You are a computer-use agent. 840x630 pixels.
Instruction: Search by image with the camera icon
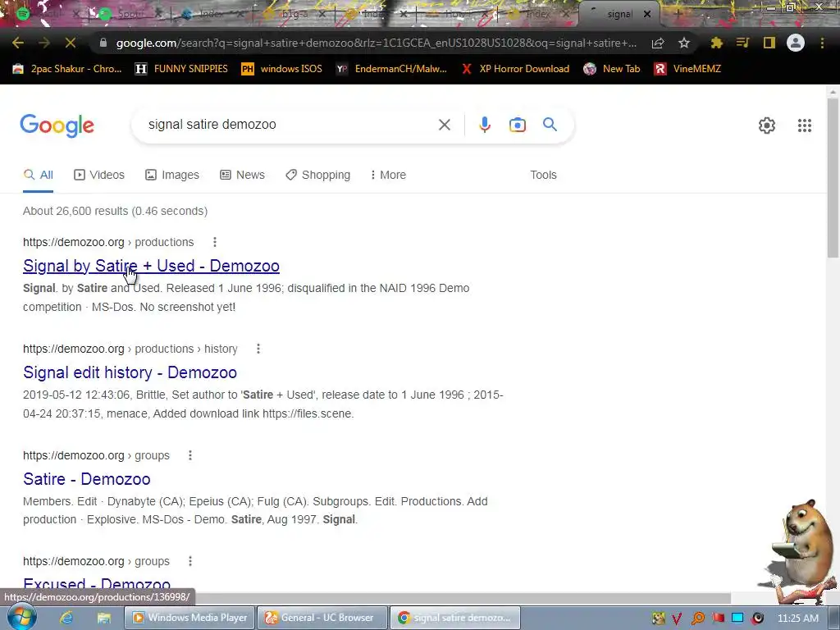click(517, 125)
